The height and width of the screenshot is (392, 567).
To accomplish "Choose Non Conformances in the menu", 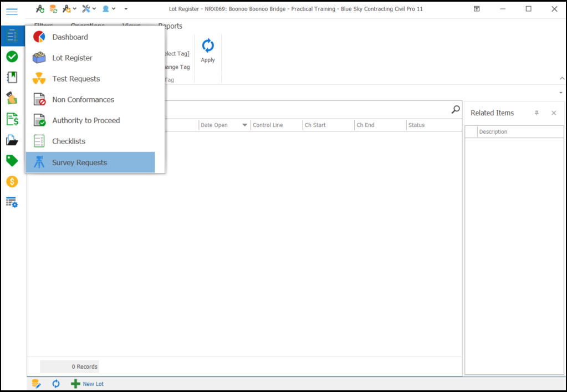I will (83, 100).
